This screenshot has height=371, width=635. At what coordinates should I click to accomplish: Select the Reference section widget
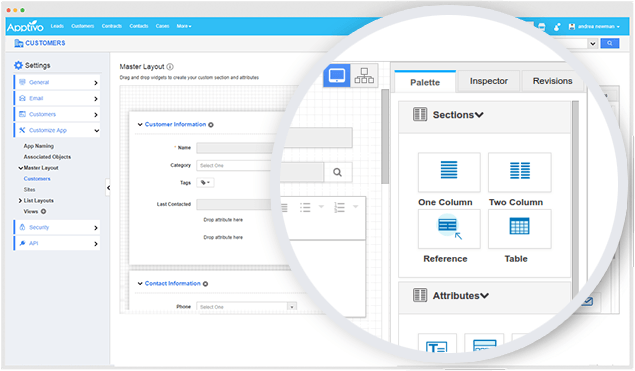pyautogui.click(x=449, y=229)
